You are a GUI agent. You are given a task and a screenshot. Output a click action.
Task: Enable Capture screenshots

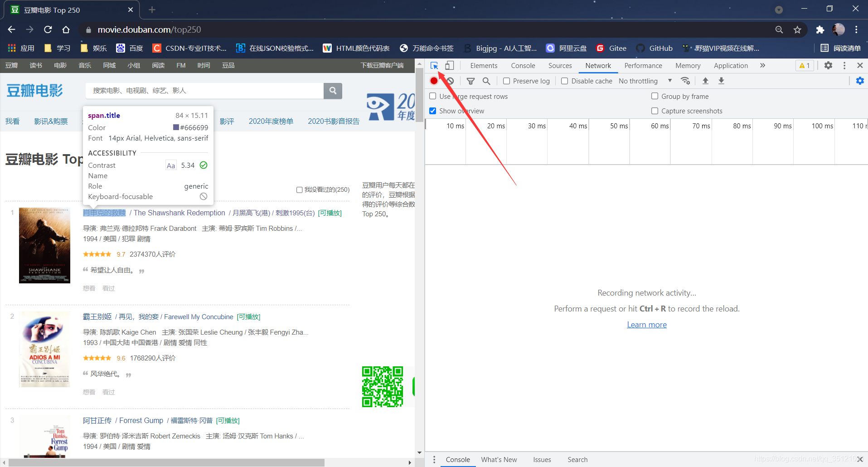(655, 111)
